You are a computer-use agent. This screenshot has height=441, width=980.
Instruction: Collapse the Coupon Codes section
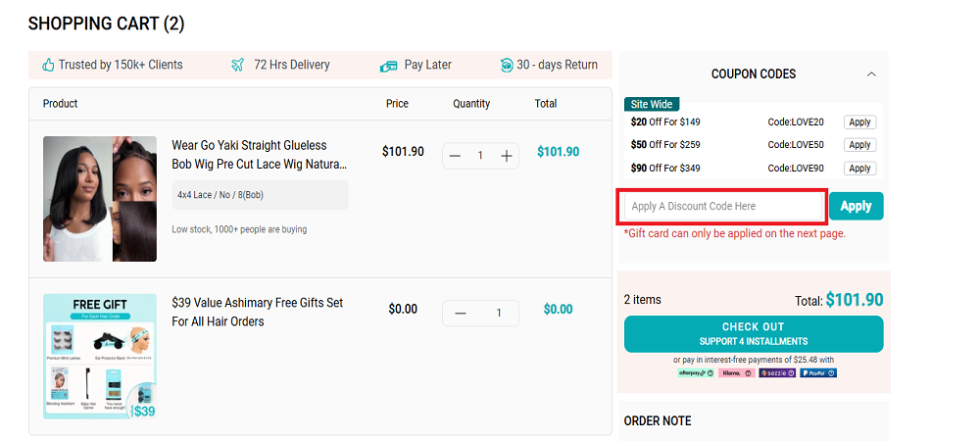(871, 74)
